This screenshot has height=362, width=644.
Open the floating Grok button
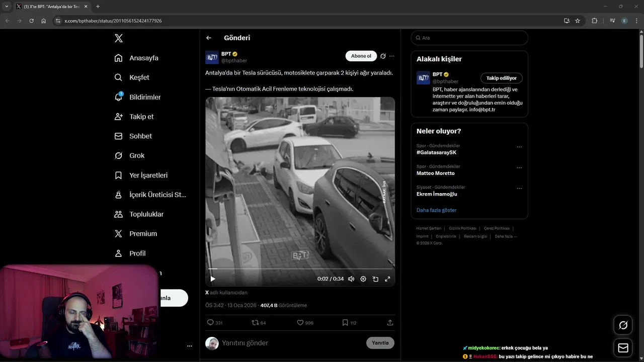tap(623, 325)
